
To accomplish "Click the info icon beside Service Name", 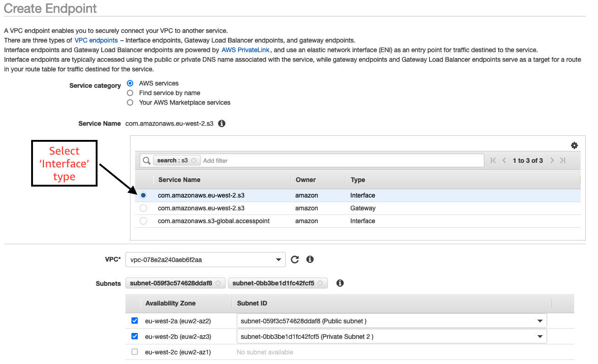I will 222,123.
